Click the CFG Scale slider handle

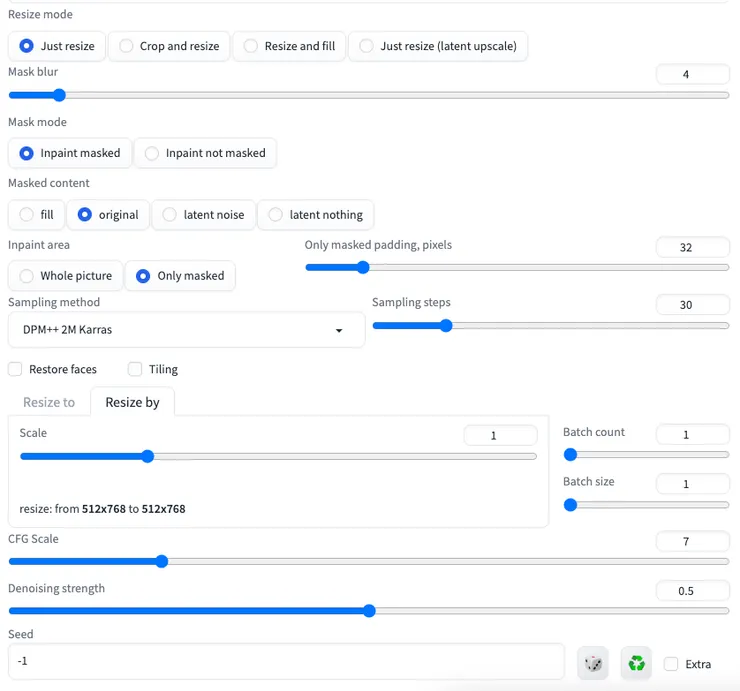[162, 561]
